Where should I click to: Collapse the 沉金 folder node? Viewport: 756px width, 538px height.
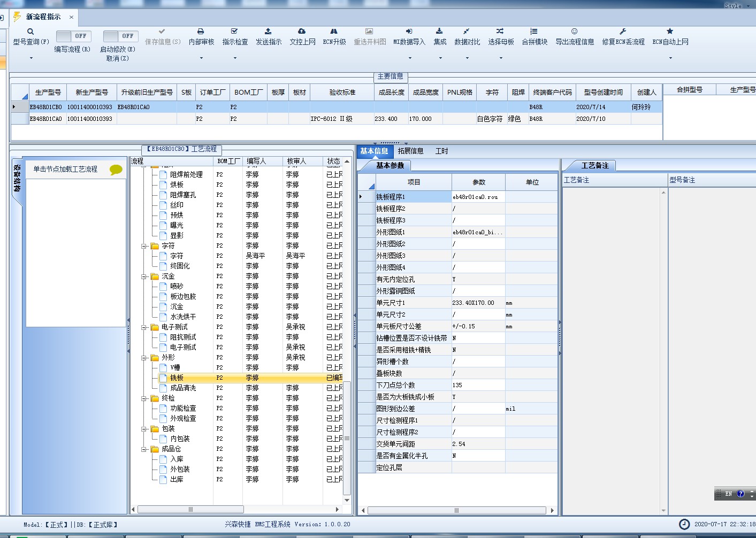coord(144,276)
